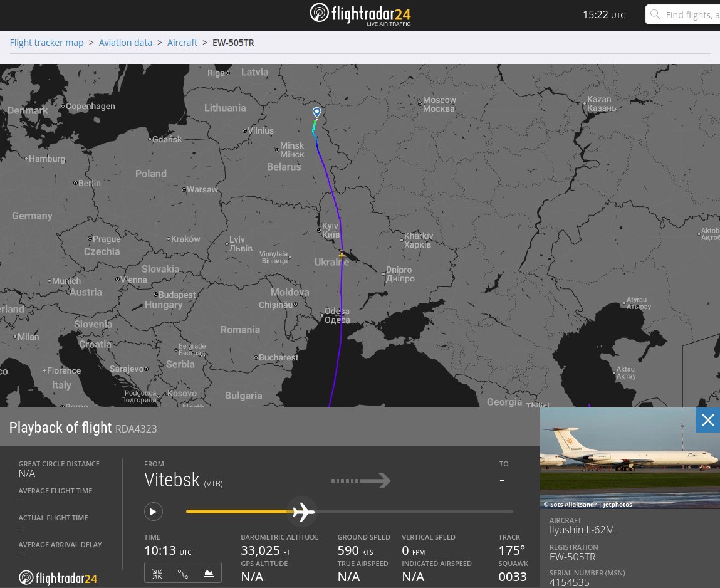Click the Average Arrival Delay label
Screen dimensions: 720x588
pyautogui.click(x=60, y=545)
